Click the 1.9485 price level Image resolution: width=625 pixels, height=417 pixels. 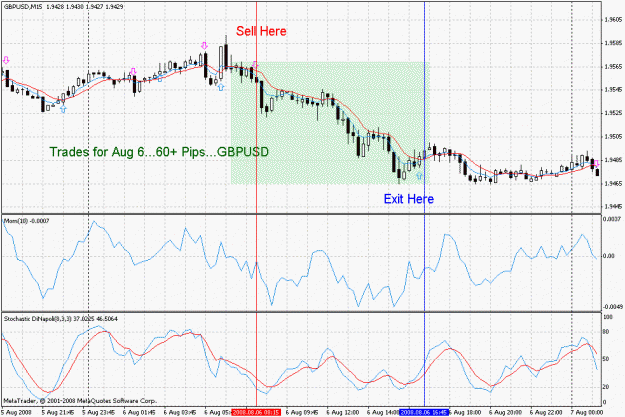[613, 160]
